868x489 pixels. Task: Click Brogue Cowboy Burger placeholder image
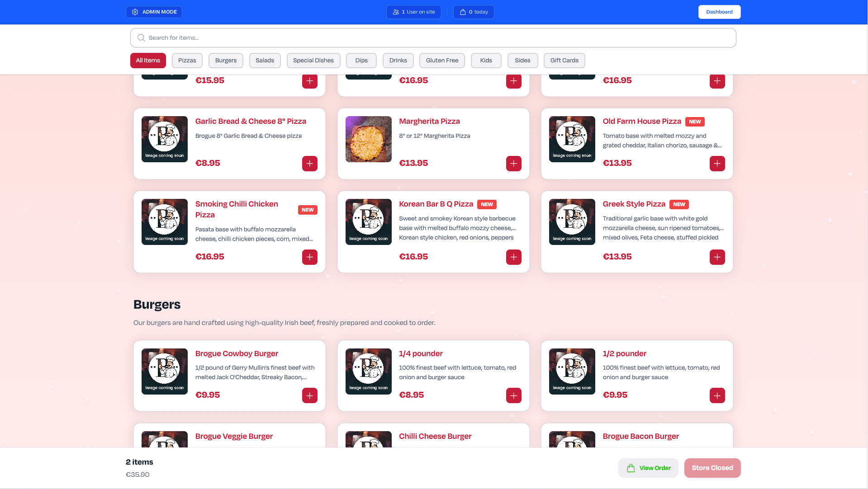coord(165,371)
